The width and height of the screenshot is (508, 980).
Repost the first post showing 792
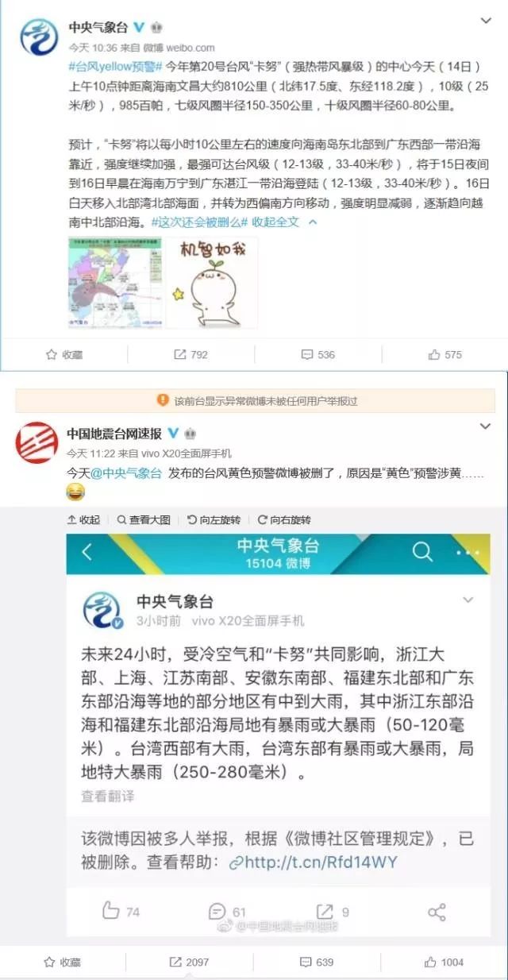pos(190,355)
